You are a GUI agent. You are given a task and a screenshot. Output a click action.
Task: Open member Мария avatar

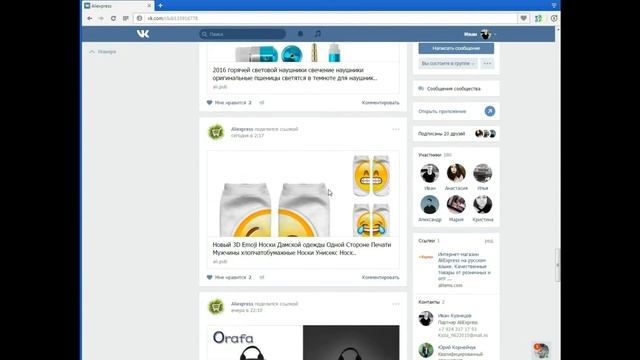tap(456, 204)
